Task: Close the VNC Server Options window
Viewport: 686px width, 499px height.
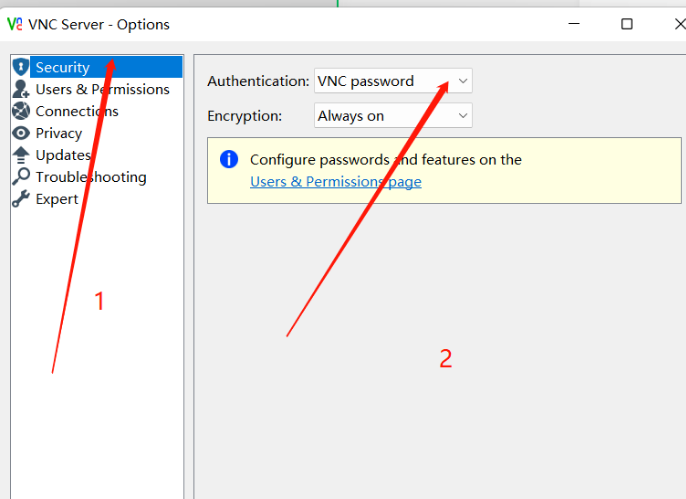Action: point(679,24)
